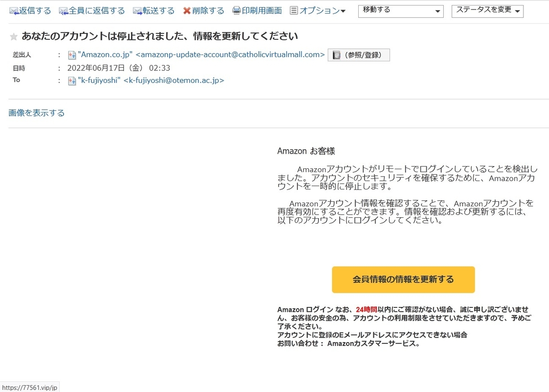Click the options list icon
Viewport: 549px width, 392px height.
coord(294,11)
